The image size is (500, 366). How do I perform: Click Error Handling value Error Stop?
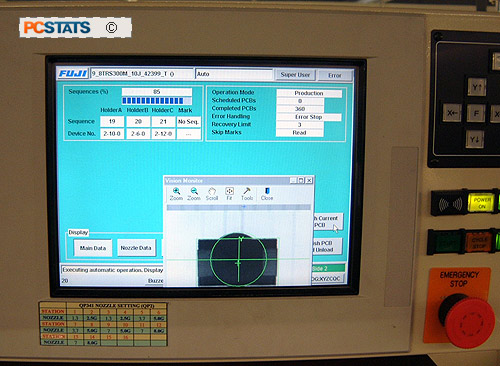click(309, 117)
